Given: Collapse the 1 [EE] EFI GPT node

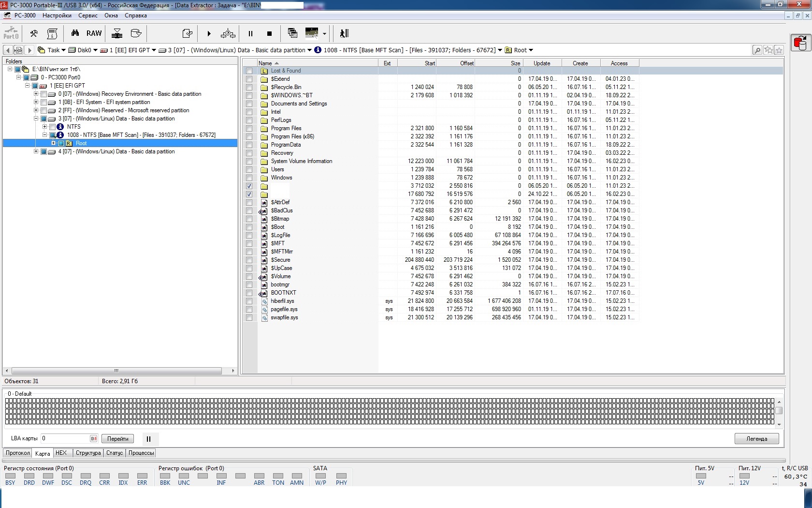Looking at the screenshot, I should (x=28, y=86).
